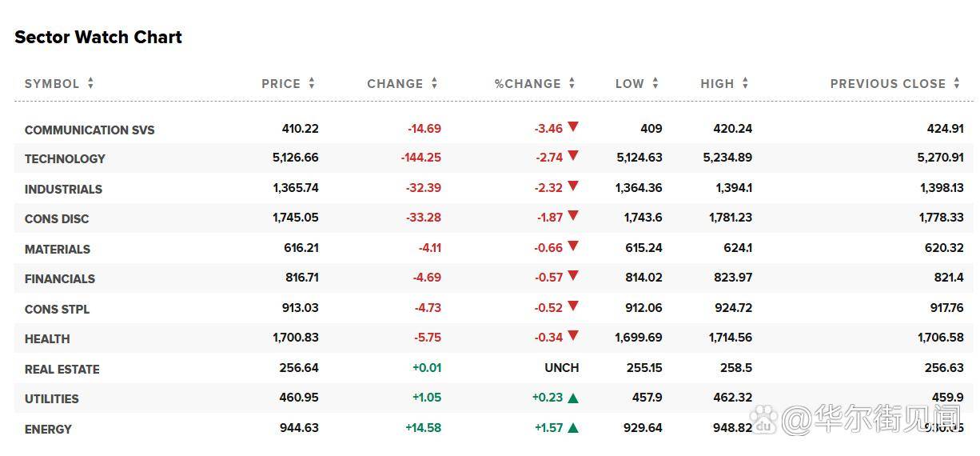The image size is (980, 456).
Task: Select the FINANCIALS price value 816.71
Action: pos(301,278)
